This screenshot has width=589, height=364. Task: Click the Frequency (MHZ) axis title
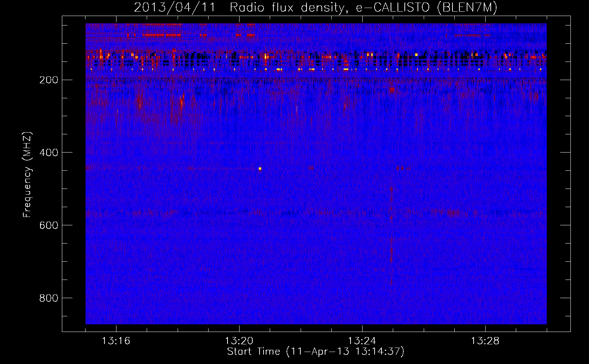(x=27, y=174)
